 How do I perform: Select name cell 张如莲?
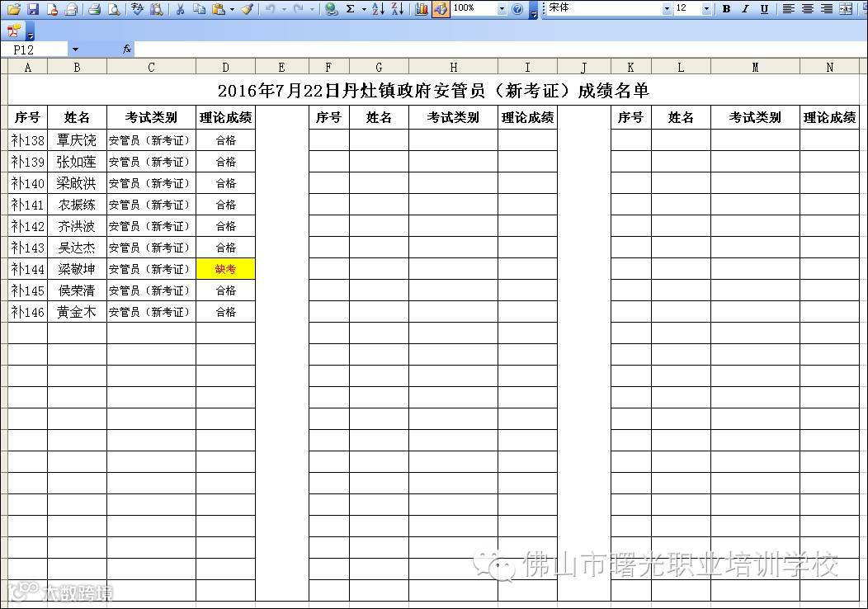[77, 162]
